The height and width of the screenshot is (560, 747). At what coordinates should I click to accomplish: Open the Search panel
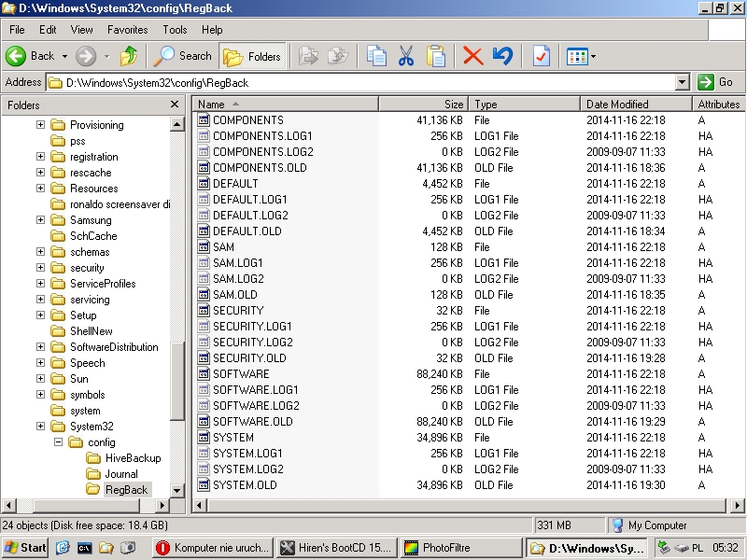pyautogui.click(x=183, y=56)
